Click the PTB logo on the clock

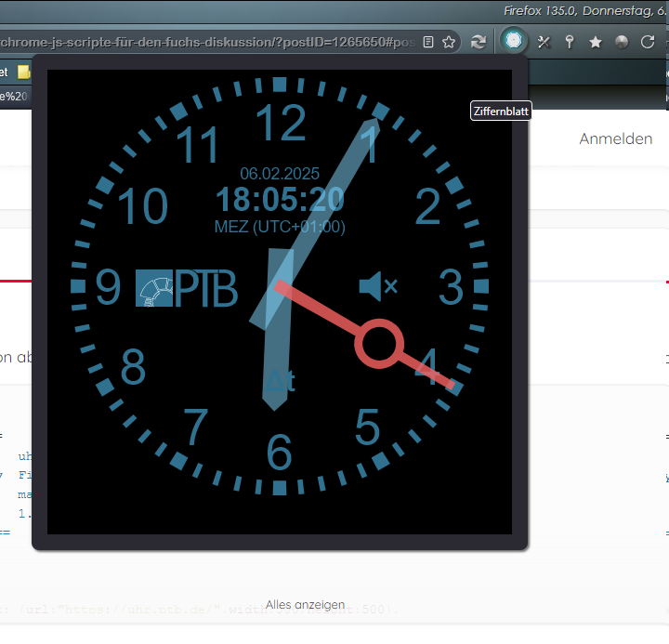pyautogui.click(x=186, y=288)
